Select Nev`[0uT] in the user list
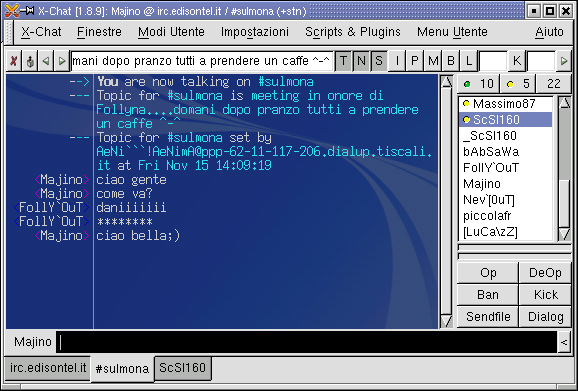 tap(505, 200)
